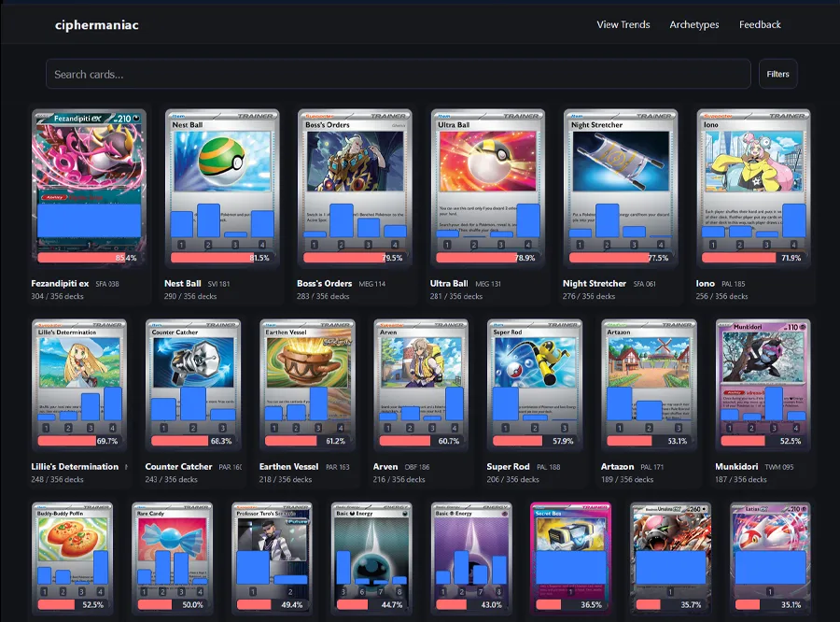Viewport: 840px width, 622px height.
Task: Go to View Trends page
Action: [x=623, y=24]
